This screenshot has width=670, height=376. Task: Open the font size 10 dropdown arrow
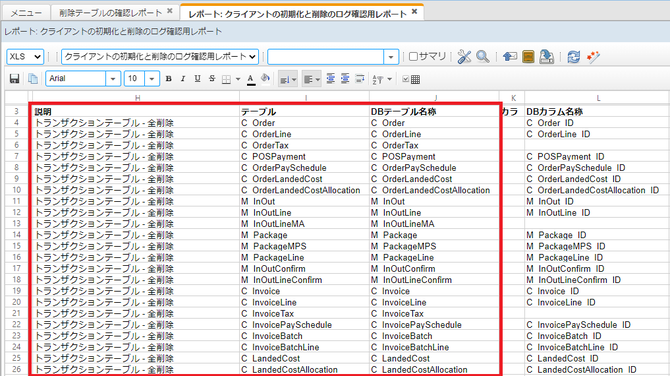click(x=152, y=79)
